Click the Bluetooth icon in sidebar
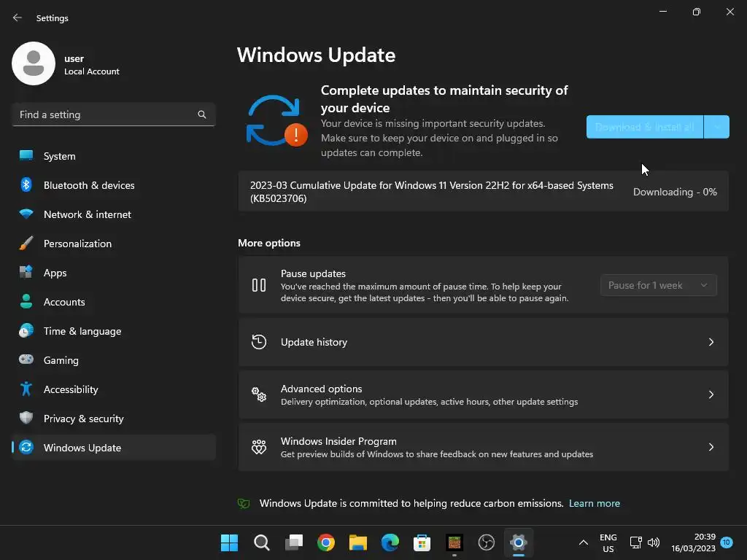Image resolution: width=747 pixels, height=560 pixels. click(26, 184)
